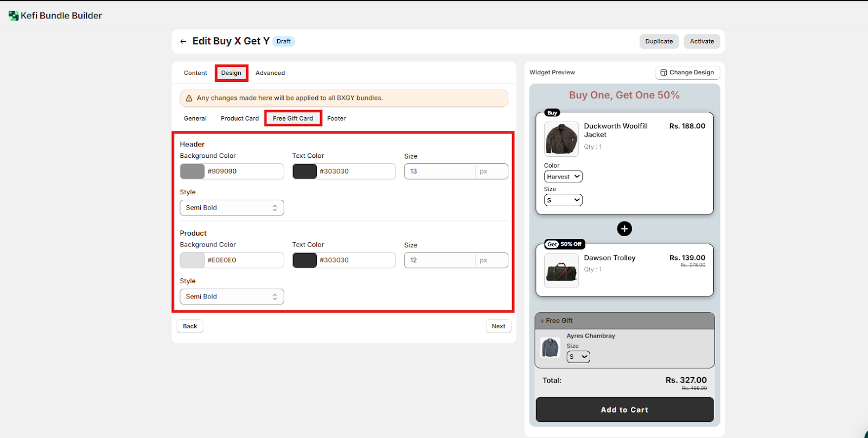
Task: Click the Header background color swatch #909090
Action: coord(193,172)
